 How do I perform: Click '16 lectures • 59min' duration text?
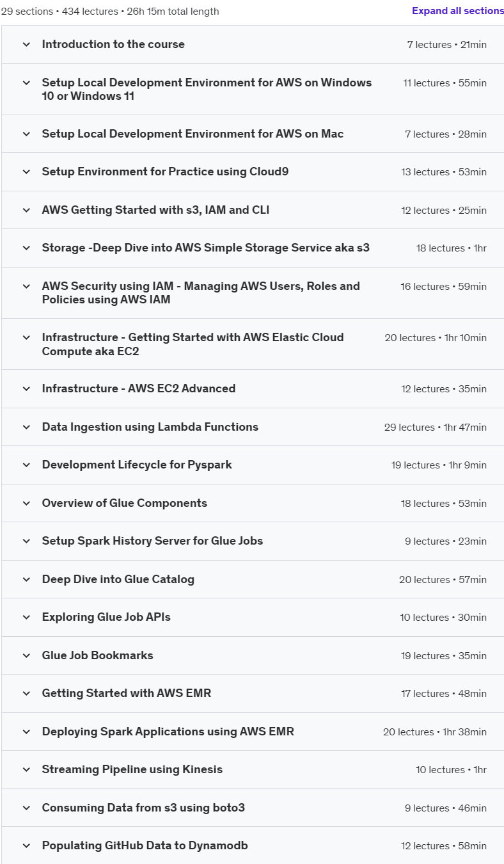[x=444, y=287]
